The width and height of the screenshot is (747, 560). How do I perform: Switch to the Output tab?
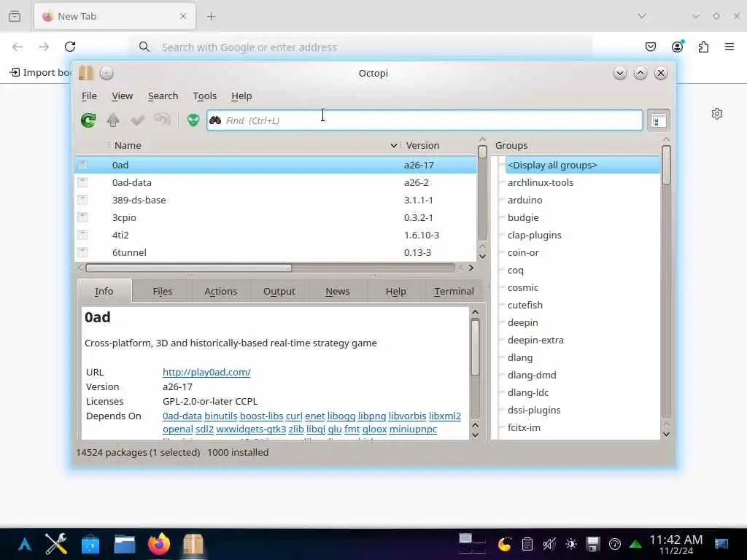(279, 291)
